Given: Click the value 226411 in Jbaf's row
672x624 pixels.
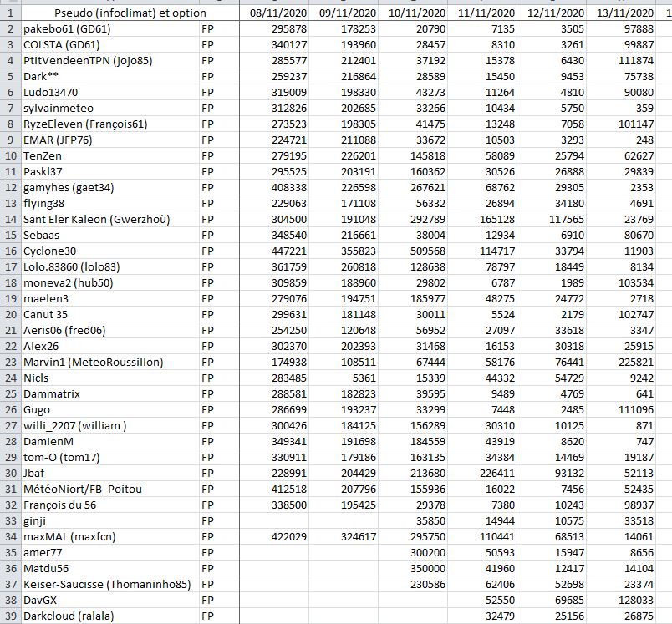Looking at the screenshot, I should tap(482, 473).
